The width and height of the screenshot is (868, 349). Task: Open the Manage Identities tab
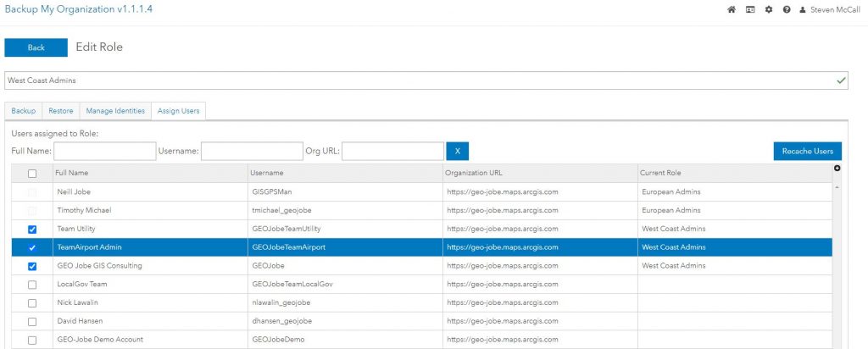115,111
